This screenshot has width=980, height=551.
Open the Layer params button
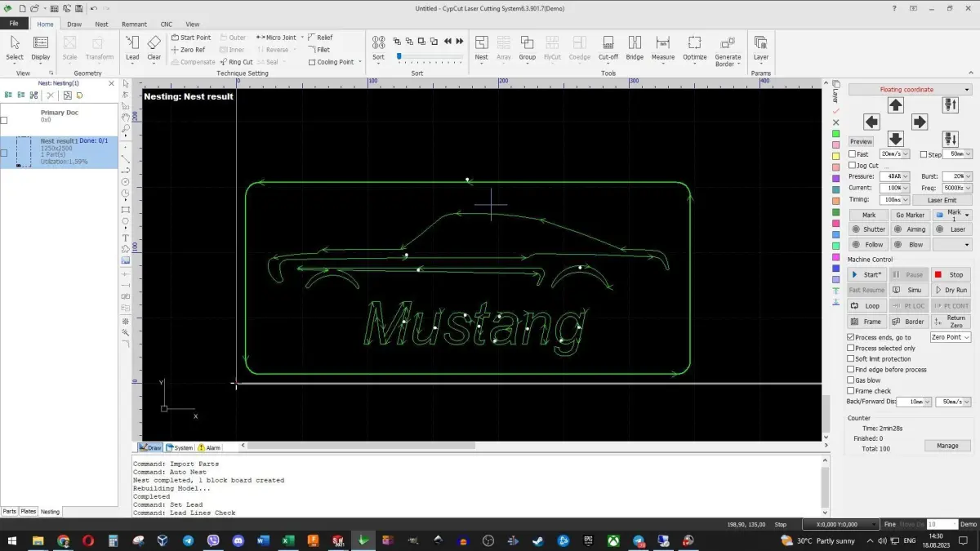click(x=761, y=48)
